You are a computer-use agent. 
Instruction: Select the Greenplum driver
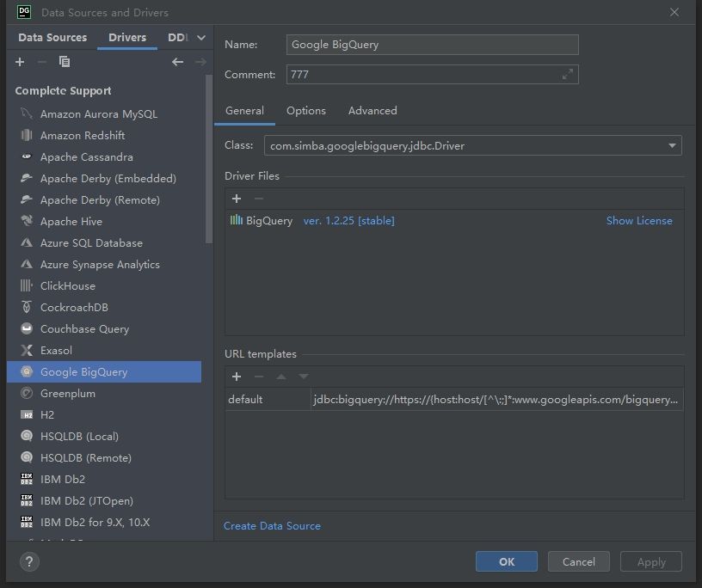pos(104,394)
